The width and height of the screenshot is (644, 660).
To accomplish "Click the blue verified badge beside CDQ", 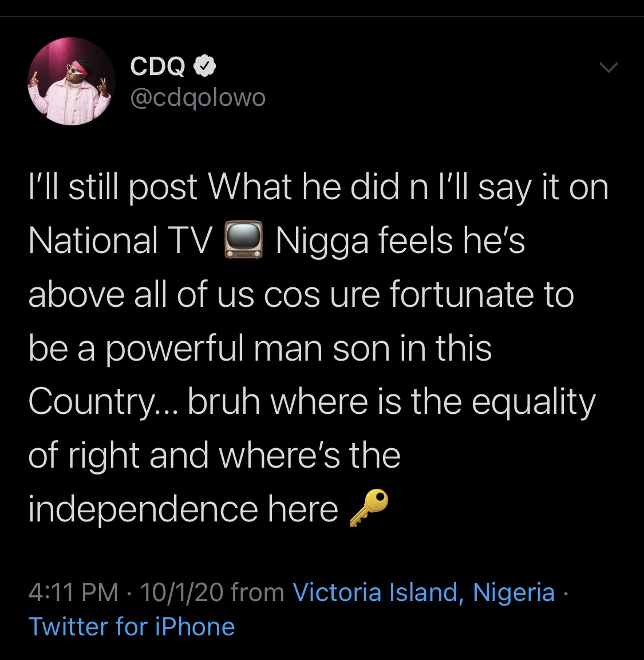I will (205, 67).
